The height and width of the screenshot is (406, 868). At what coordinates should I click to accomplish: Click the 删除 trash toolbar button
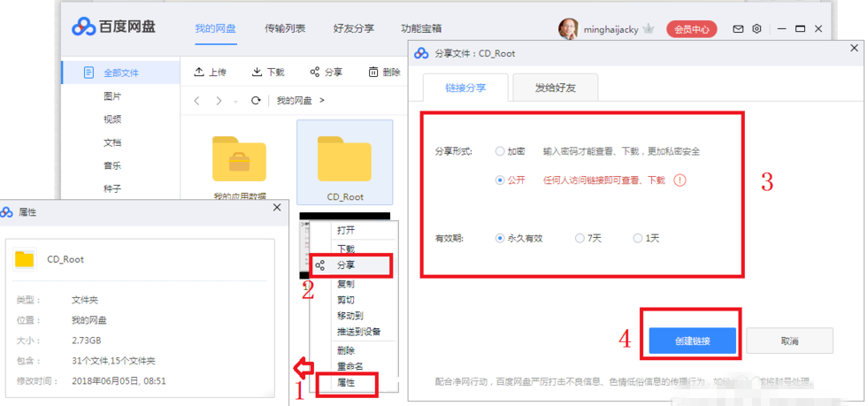(384, 72)
